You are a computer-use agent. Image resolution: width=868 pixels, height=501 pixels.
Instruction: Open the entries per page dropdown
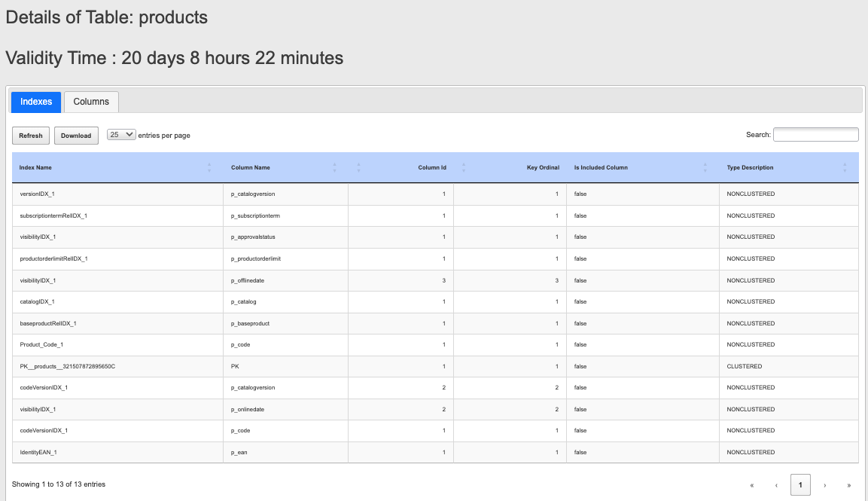[x=121, y=135]
